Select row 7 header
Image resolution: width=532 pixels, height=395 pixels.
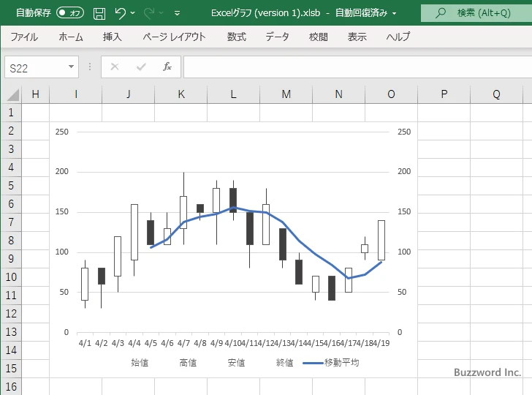point(11,222)
